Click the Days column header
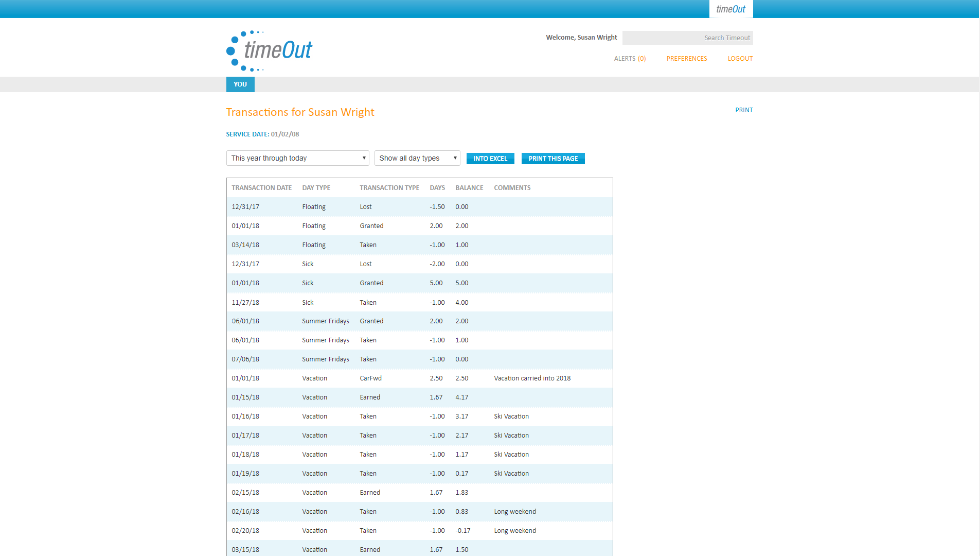The height and width of the screenshot is (556, 980). click(437, 188)
